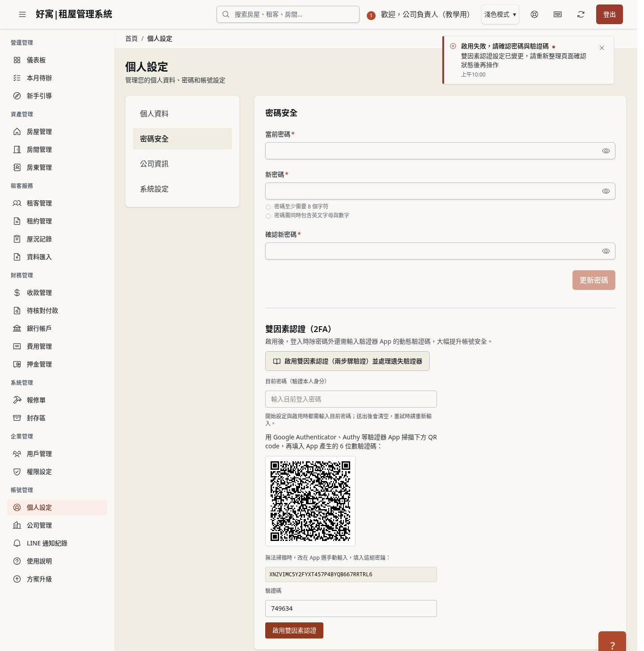Click the 驗證碼 field containing 749634
The width and height of the screenshot is (644, 651).
point(351,608)
